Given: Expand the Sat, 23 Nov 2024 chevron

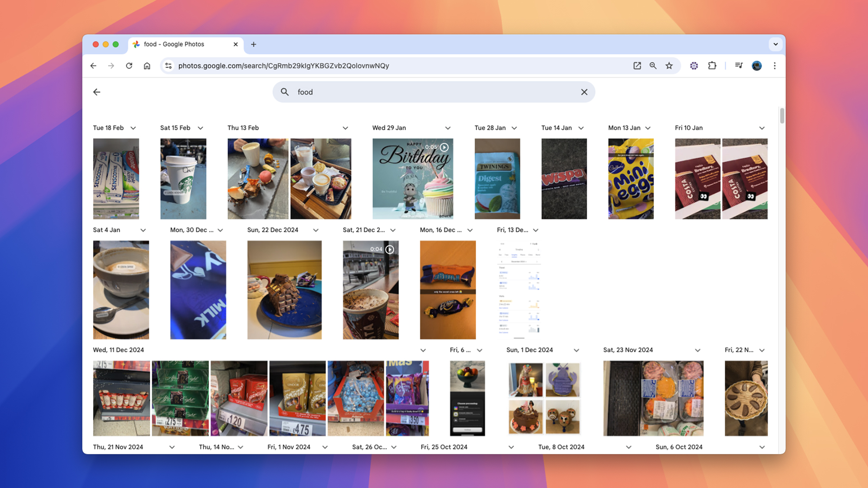Looking at the screenshot, I should point(698,350).
